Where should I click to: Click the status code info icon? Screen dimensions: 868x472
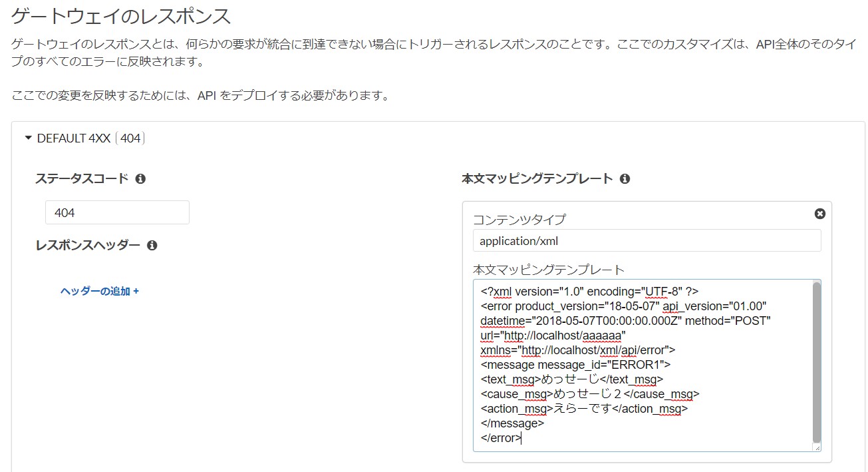[140, 179]
